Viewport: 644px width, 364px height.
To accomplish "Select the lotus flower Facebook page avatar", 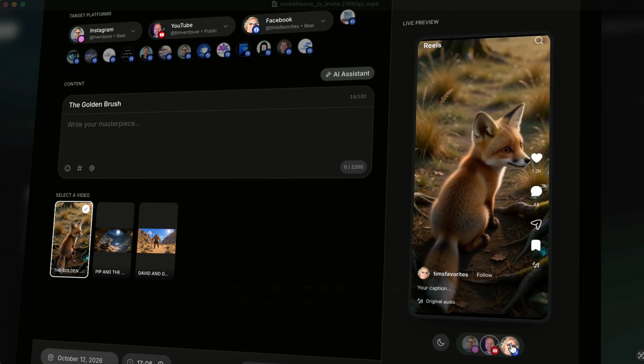I will pos(223,50).
